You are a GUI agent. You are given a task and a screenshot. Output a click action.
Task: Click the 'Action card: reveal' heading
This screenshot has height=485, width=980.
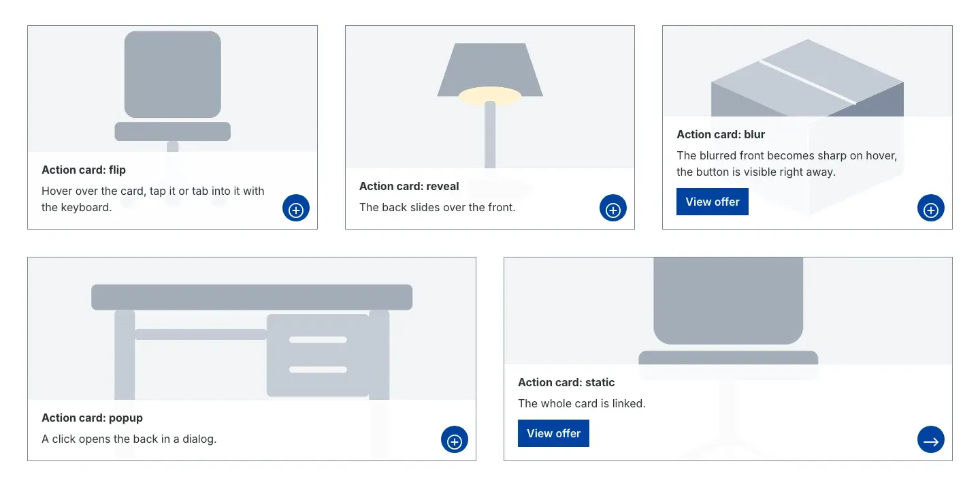pos(409,187)
